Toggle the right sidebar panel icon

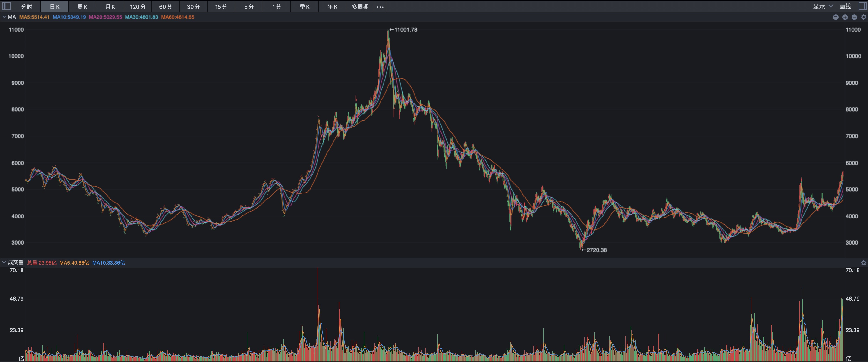(862, 6)
